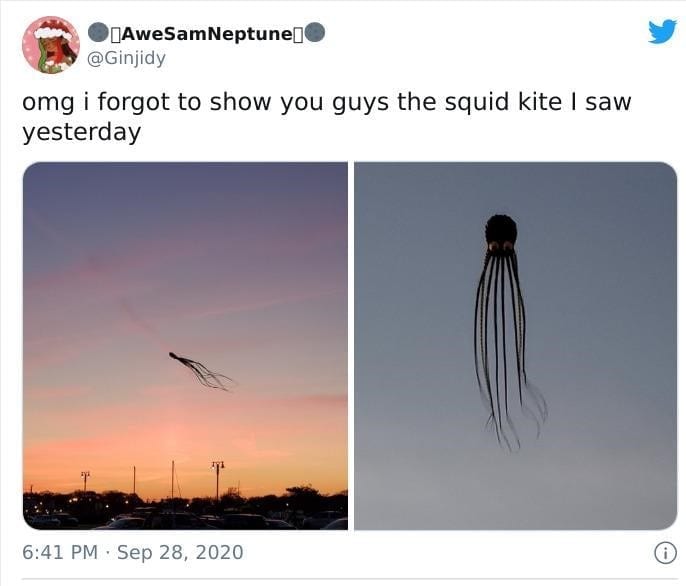The width and height of the screenshot is (686, 586).
Task: Click the Sep 28, 2020 date
Action: click(x=180, y=552)
